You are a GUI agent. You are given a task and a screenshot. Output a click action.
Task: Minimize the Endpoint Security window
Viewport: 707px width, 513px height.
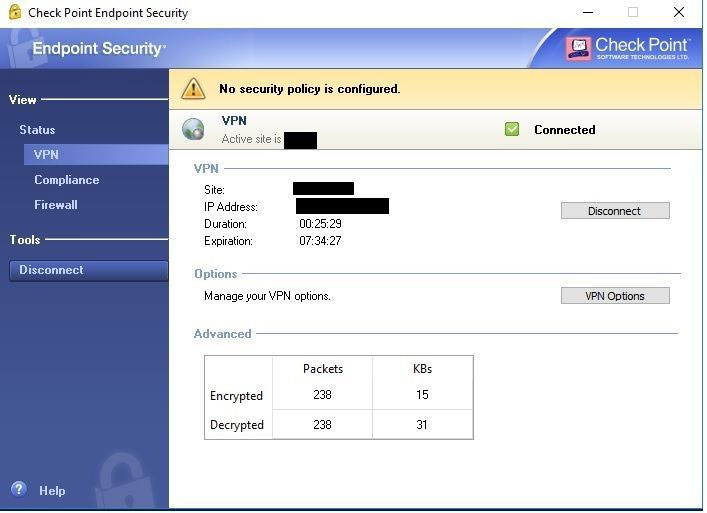tap(587, 13)
